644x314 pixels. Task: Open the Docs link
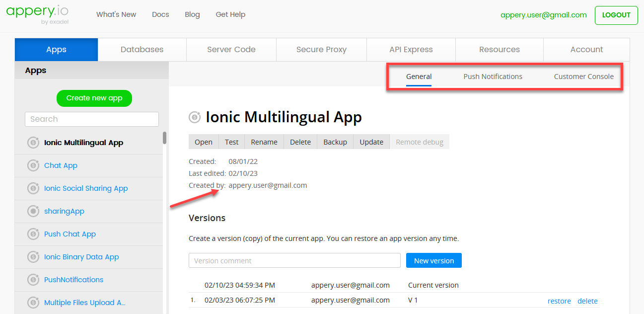tap(160, 14)
